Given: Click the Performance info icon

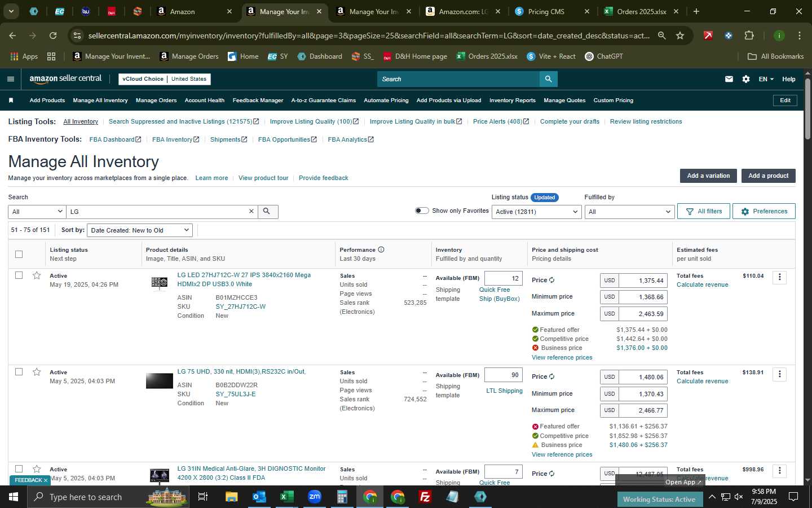Looking at the screenshot, I should coord(381,249).
